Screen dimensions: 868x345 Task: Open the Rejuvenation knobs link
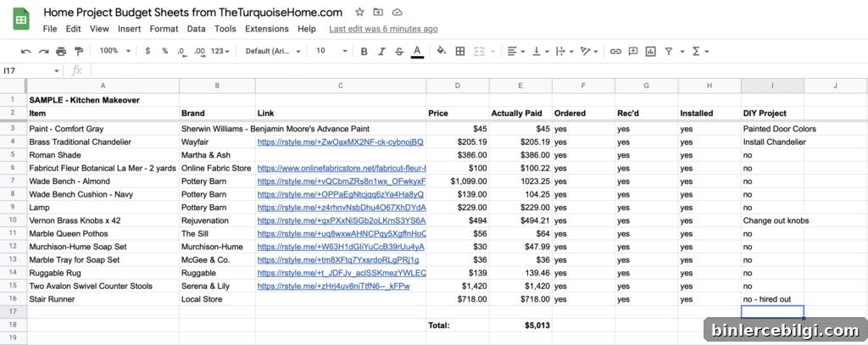point(342,220)
